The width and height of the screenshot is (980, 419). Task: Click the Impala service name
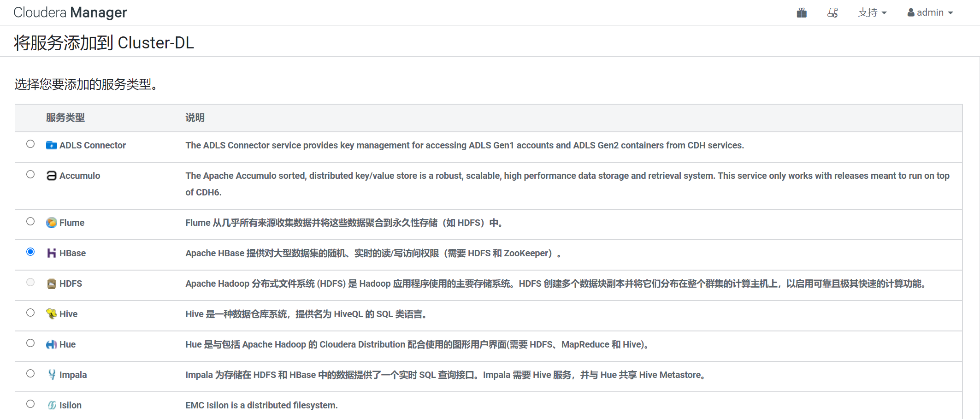pyautogui.click(x=73, y=375)
